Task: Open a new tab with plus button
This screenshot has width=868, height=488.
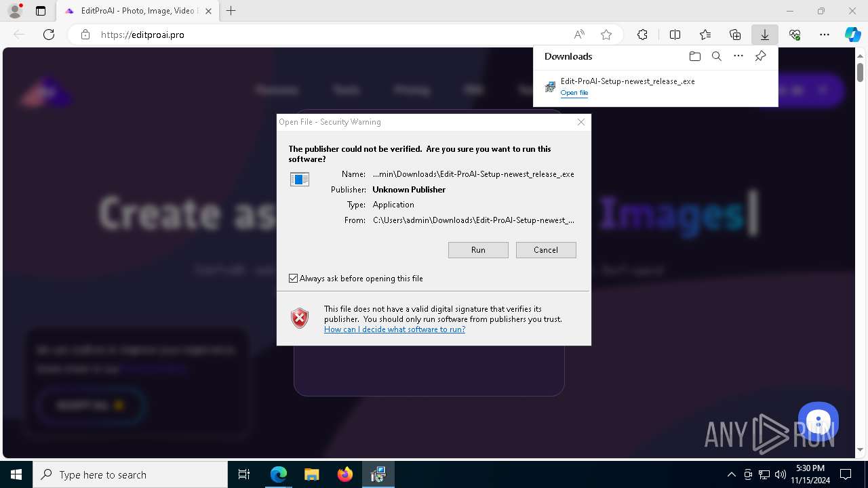Action: point(231,11)
